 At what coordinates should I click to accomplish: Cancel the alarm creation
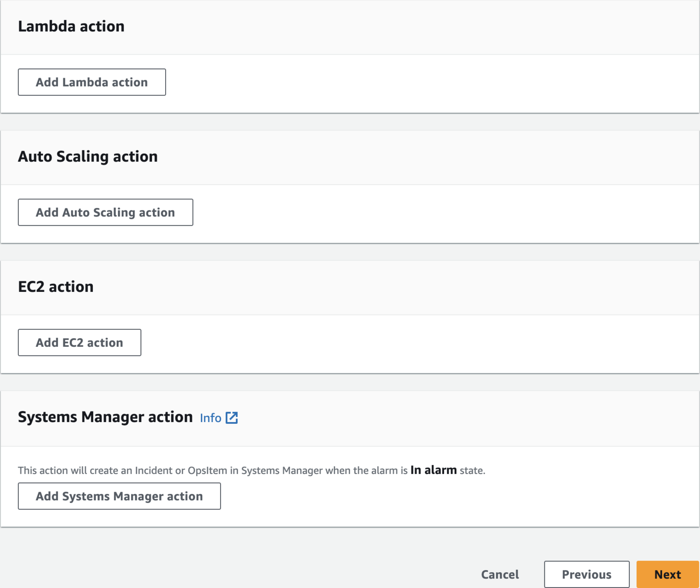point(500,574)
